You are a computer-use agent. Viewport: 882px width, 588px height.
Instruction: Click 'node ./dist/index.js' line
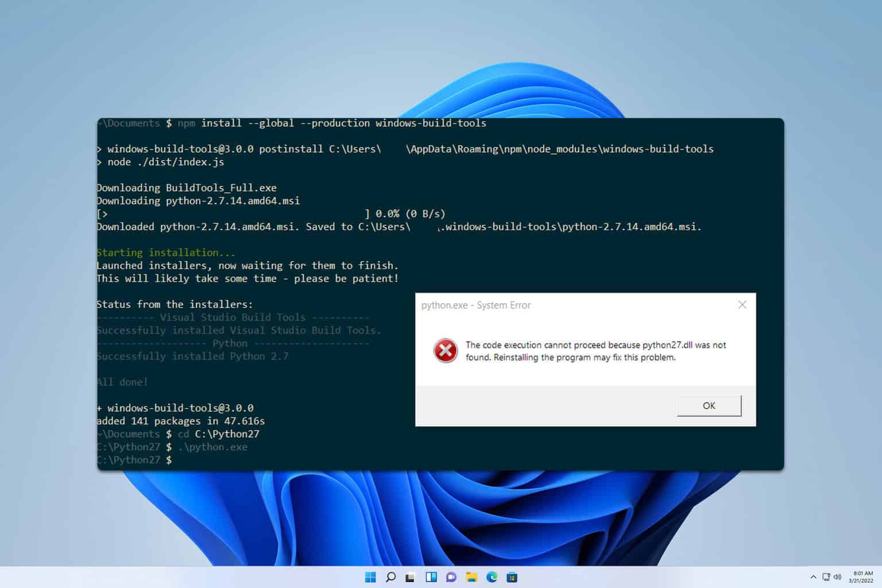click(x=160, y=162)
